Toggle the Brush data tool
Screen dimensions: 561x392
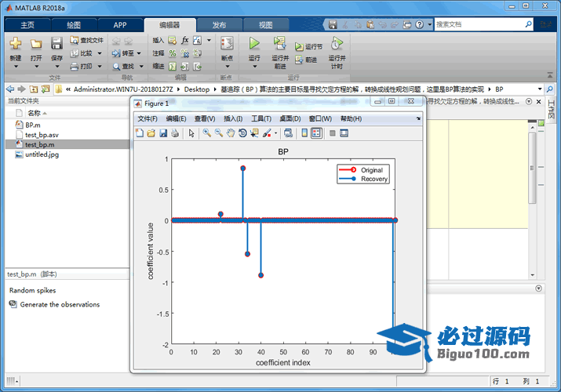(x=267, y=133)
